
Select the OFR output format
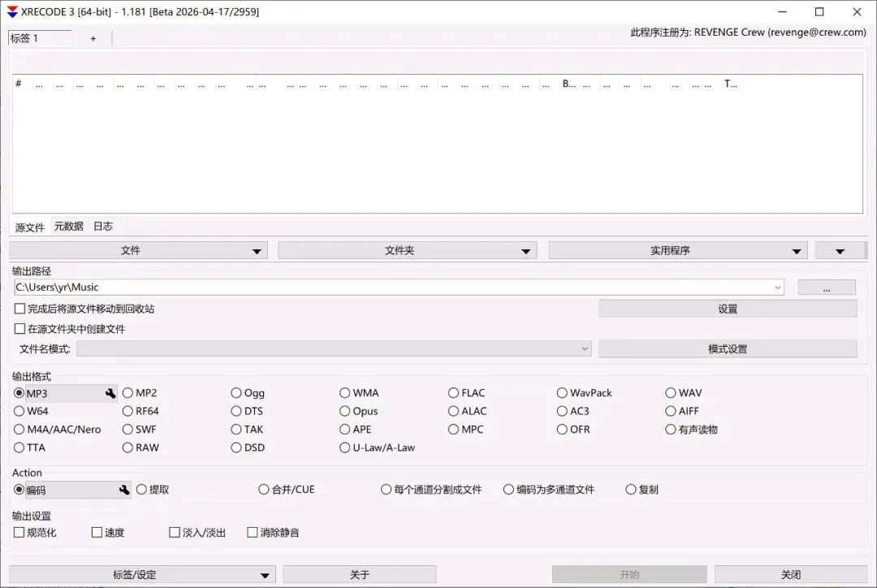pyautogui.click(x=573, y=430)
